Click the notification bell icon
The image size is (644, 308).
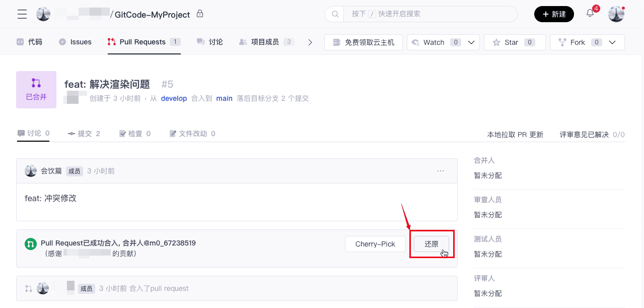pyautogui.click(x=590, y=14)
